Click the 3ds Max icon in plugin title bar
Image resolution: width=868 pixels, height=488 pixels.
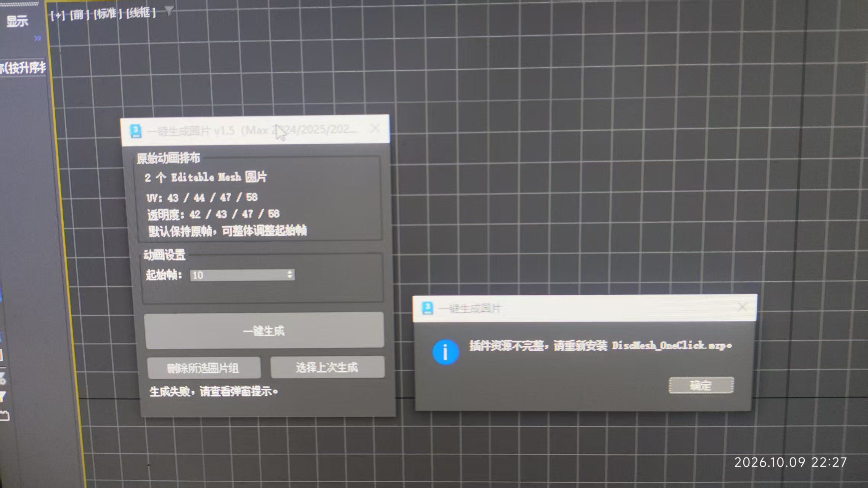(x=135, y=131)
